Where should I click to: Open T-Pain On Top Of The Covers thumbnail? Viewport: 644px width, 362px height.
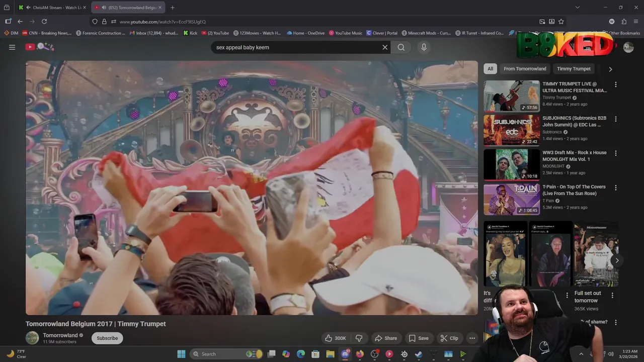pos(512,199)
